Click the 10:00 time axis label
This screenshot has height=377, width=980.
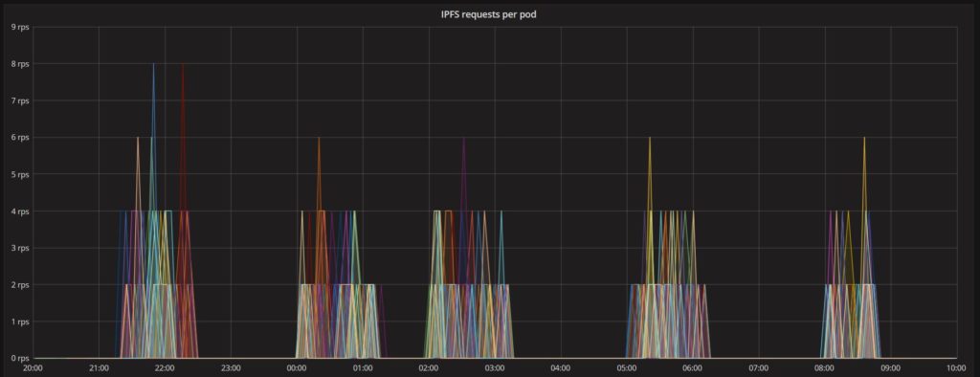point(956,368)
